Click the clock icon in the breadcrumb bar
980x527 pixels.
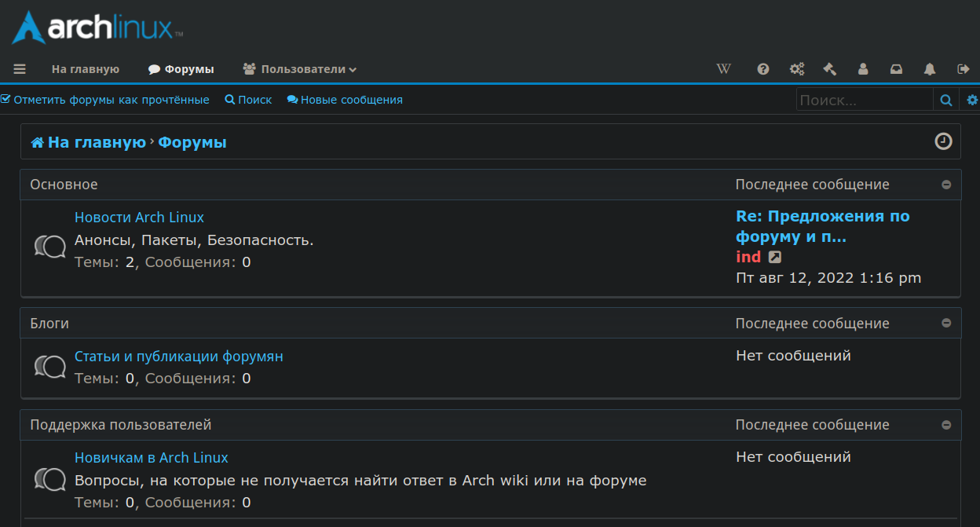[x=943, y=141]
